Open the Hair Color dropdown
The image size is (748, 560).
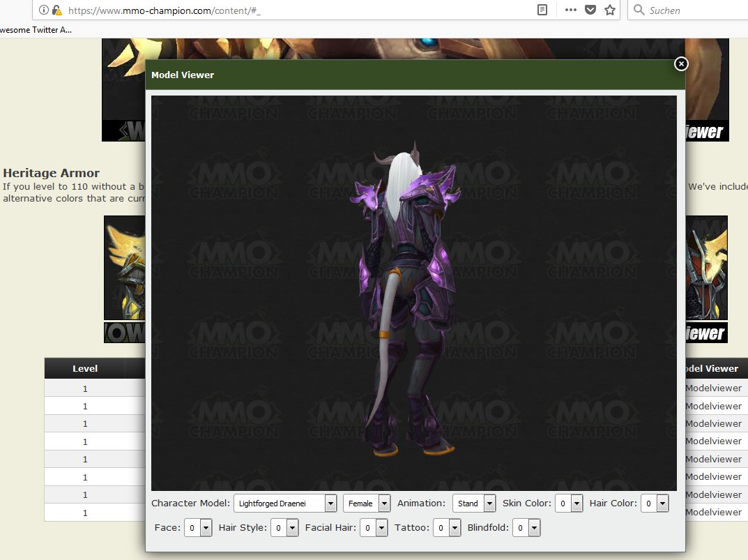[655, 504]
